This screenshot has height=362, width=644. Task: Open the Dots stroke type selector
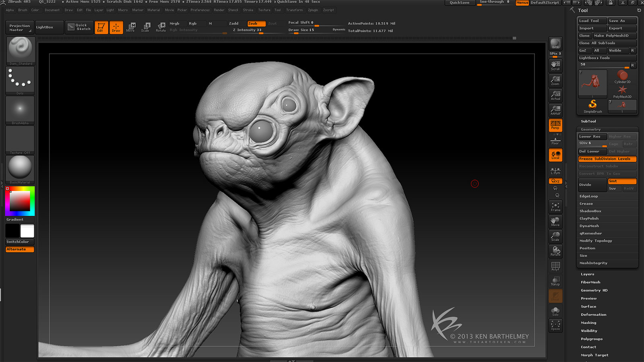click(20, 81)
